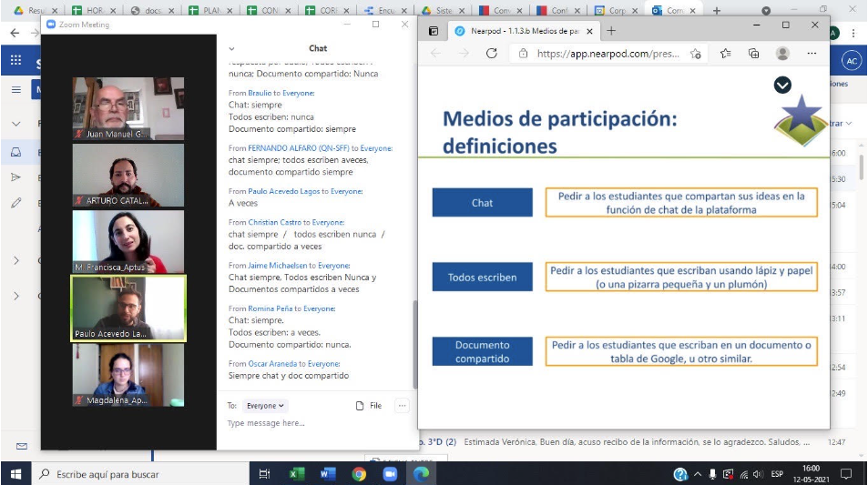Click the 'Documento compartido' blue button

point(482,351)
